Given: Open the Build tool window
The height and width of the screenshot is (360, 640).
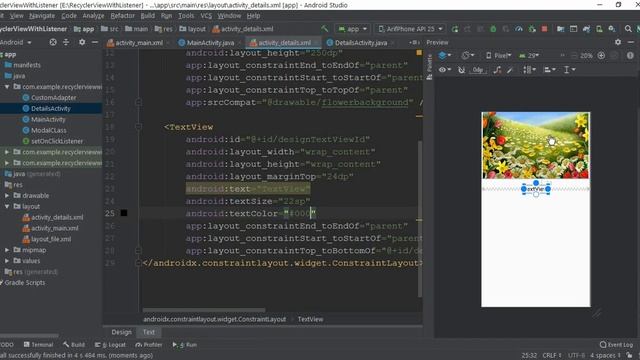Looking at the screenshot, I should (74, 344).
